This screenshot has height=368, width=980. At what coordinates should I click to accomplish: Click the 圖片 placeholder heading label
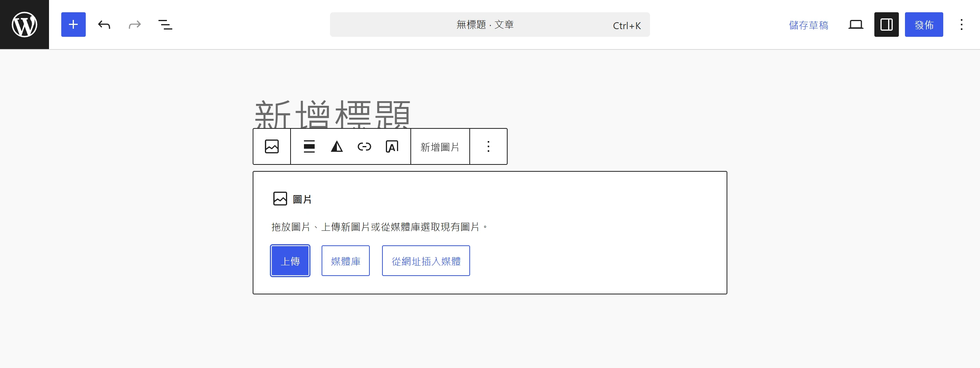pyautogui.click(x=302, y=199)
